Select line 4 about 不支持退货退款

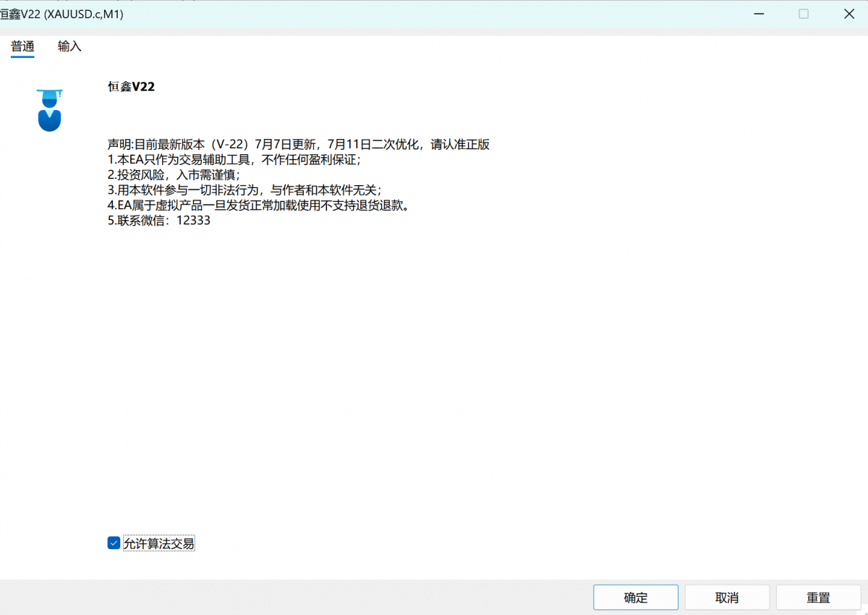pos(259,205)
